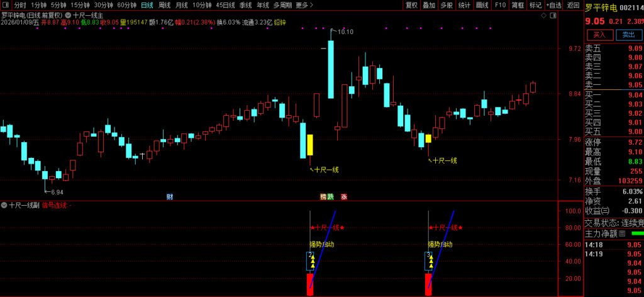Switch to the 周线 weekly chart tab
This screenshot has width=644, height=297.
tap(164, 5)
